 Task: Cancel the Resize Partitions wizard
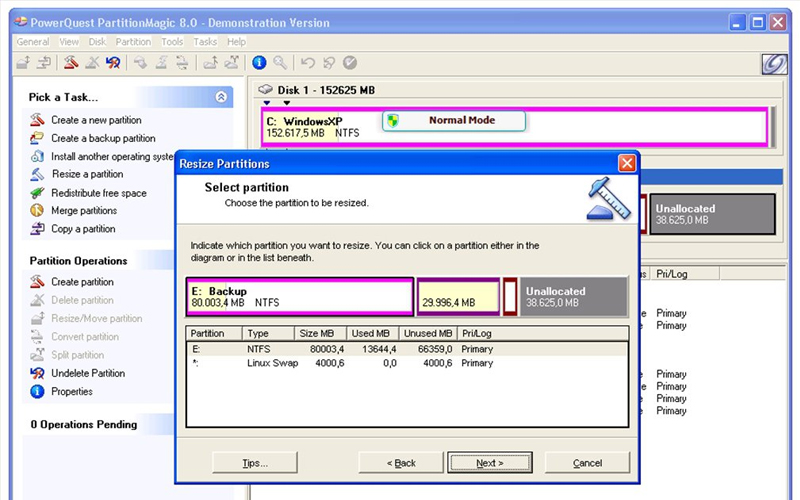click(x=587, y=463)
